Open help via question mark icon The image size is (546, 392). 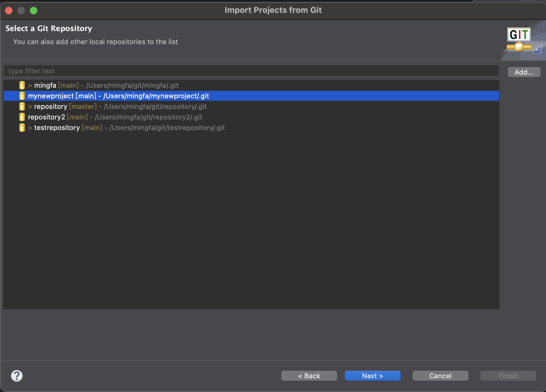[17, 376]
